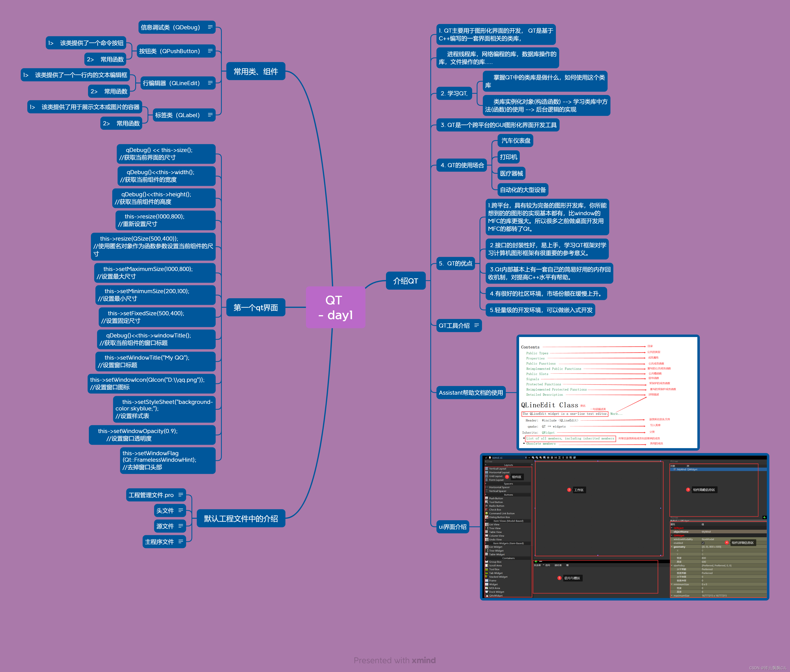
Task: Select the 自动化的大型设备 node
Action: pyautogui.click(x=523, y=190)
